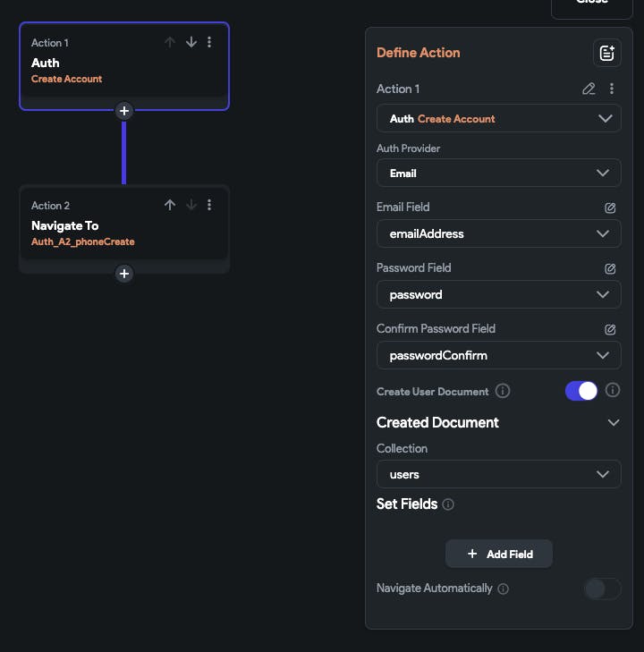644x652 pixels.
Task: Show Navigate Automatically info tooltip
Action: tap(503, 588)
